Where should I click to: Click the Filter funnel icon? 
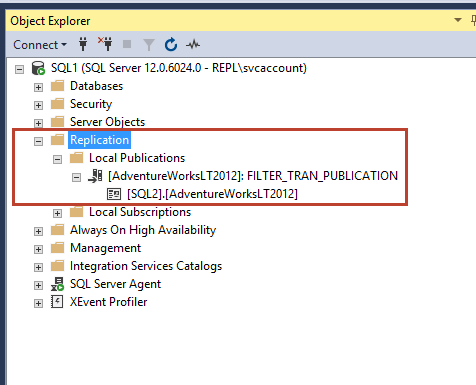coord(149,45)
